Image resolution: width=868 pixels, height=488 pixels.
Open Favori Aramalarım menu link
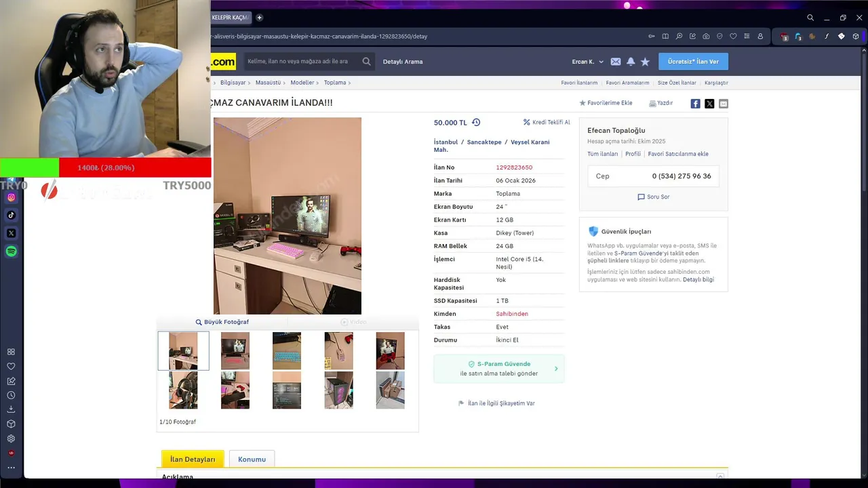627,83
